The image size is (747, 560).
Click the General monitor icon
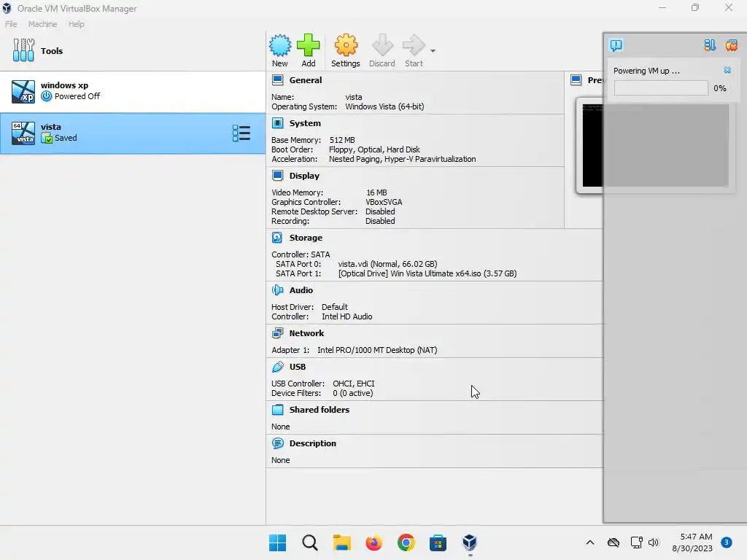tap(278, 80)
